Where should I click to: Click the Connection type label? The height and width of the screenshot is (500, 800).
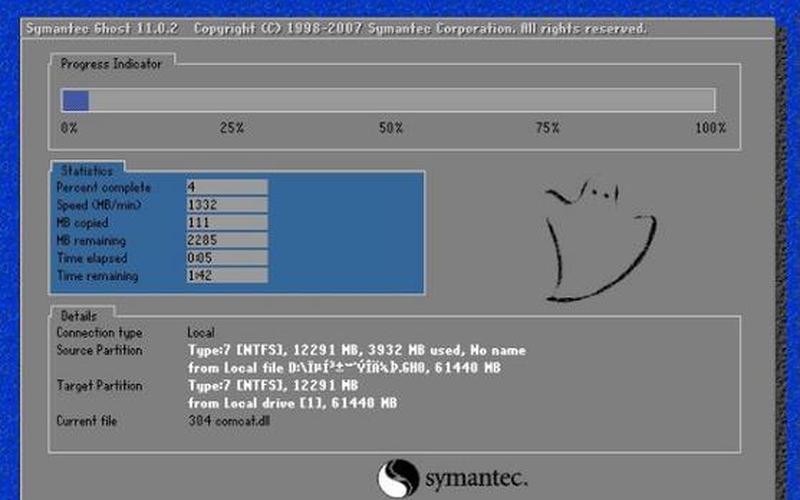pos(99,333)
